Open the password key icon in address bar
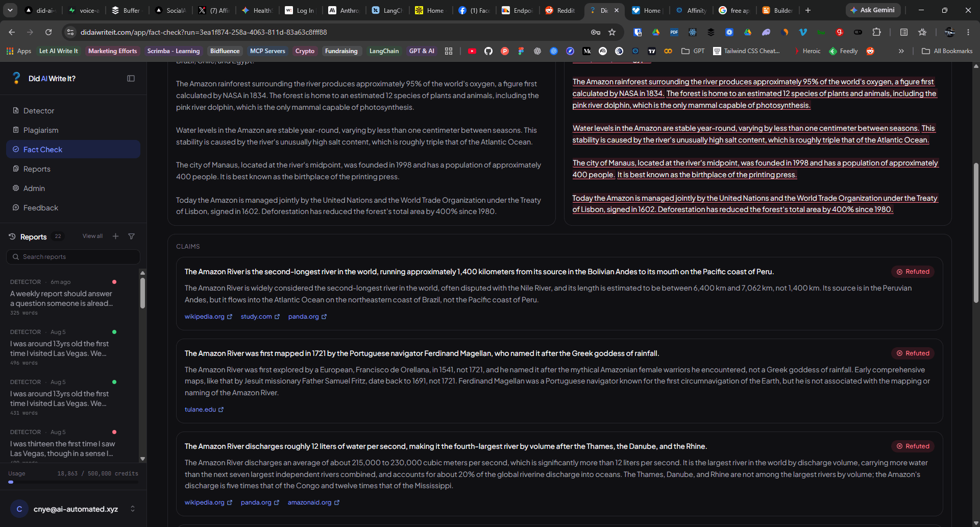This screenshot has width=980, height=527. 596,32
